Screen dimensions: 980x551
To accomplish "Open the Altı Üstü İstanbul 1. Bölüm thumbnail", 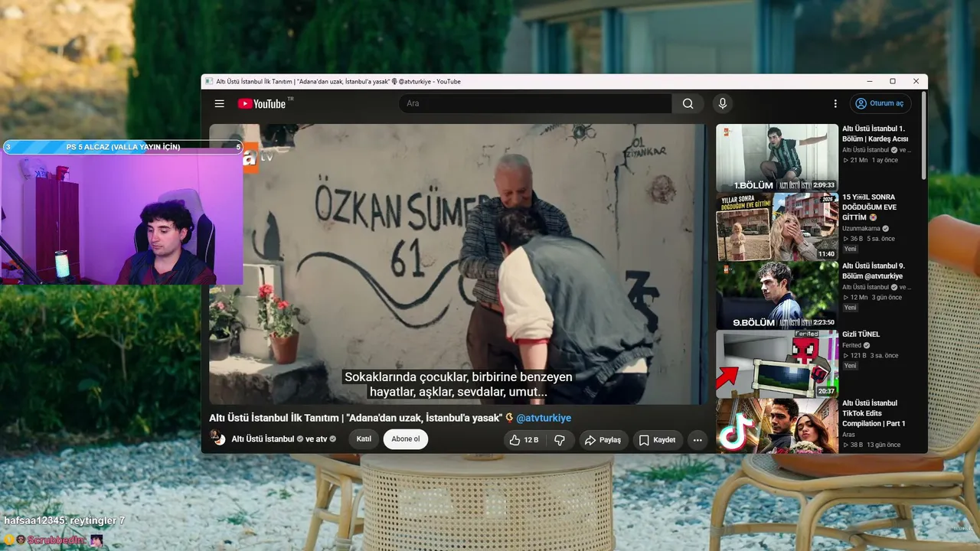I will pos(776,158).
